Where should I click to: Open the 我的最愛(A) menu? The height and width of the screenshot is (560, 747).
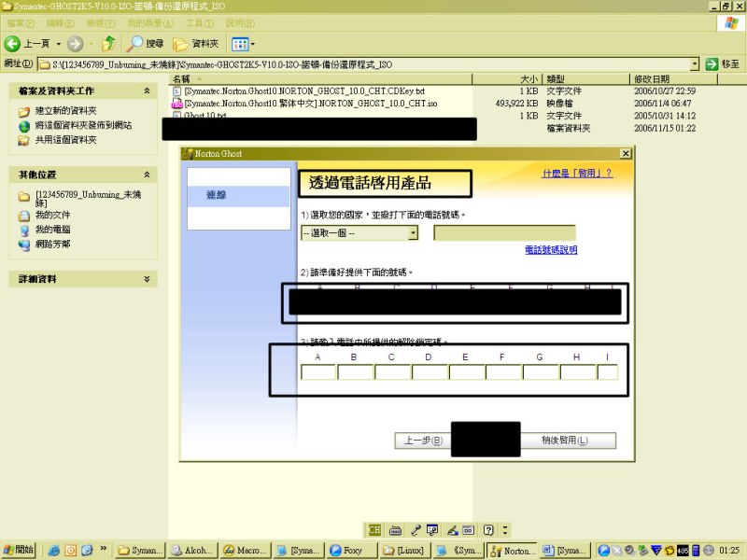(150, 22)
